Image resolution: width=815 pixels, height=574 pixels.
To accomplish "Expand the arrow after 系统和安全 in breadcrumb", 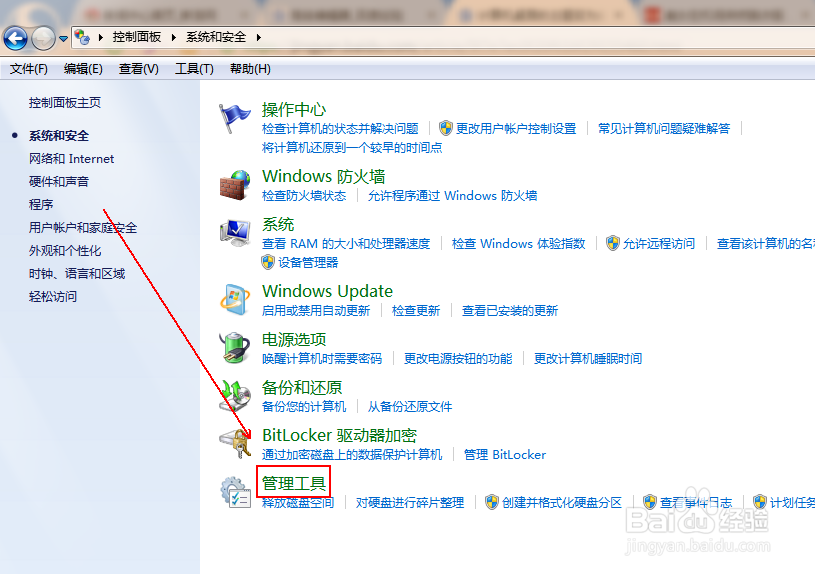I will (258, 37).
